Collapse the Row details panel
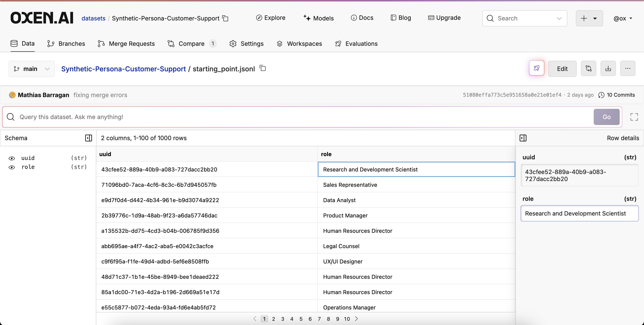644x325 pixels. click(x=523, y=138)
